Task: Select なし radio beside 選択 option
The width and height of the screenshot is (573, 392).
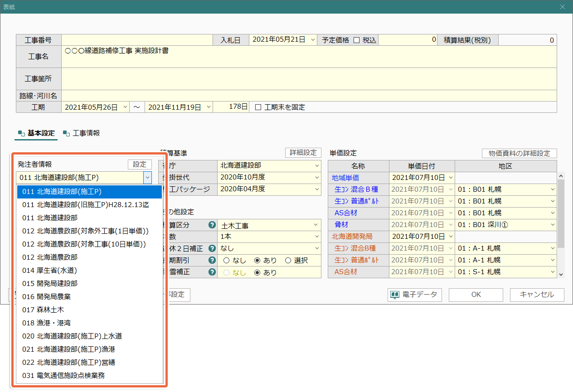Action: pos(226,261)
